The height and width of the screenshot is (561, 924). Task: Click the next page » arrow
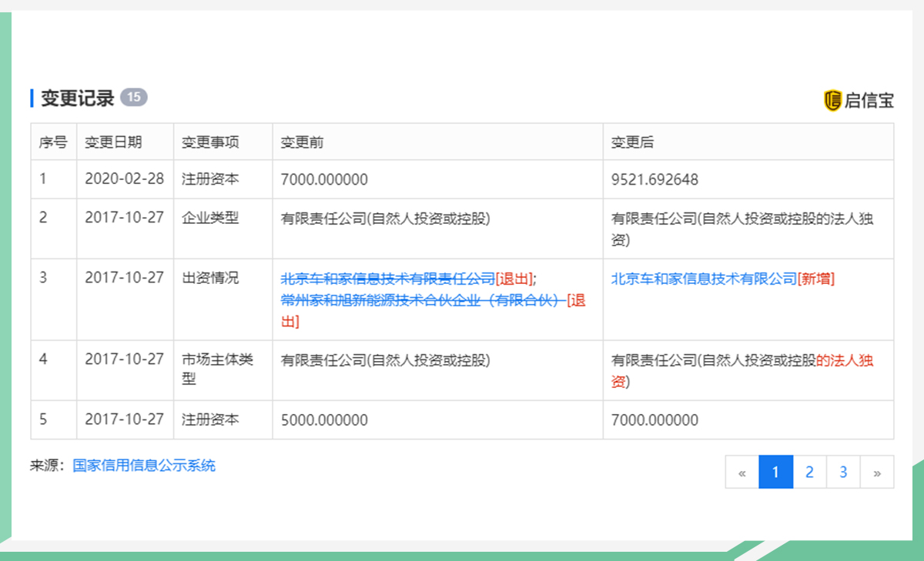click(x=877, y=472)
